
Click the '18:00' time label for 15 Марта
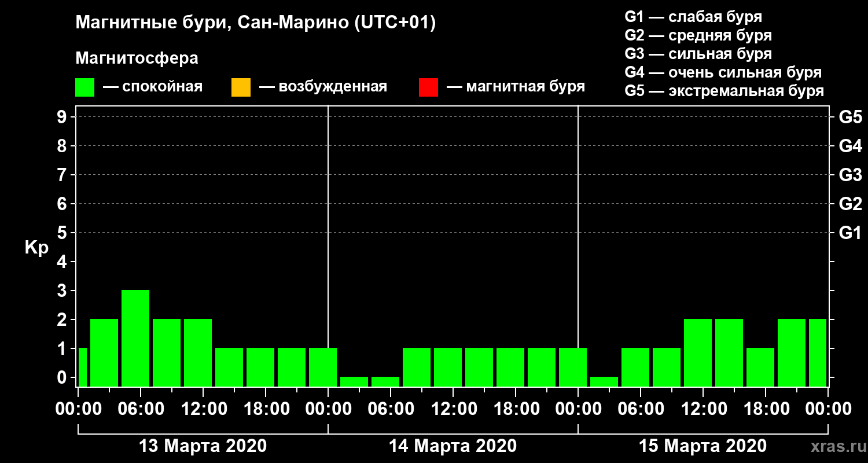766,409
